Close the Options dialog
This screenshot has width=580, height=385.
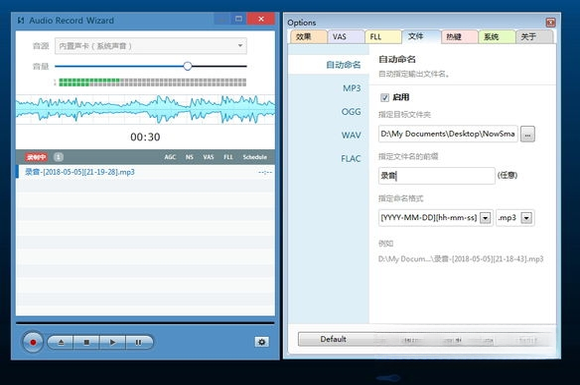pos(550,23)
